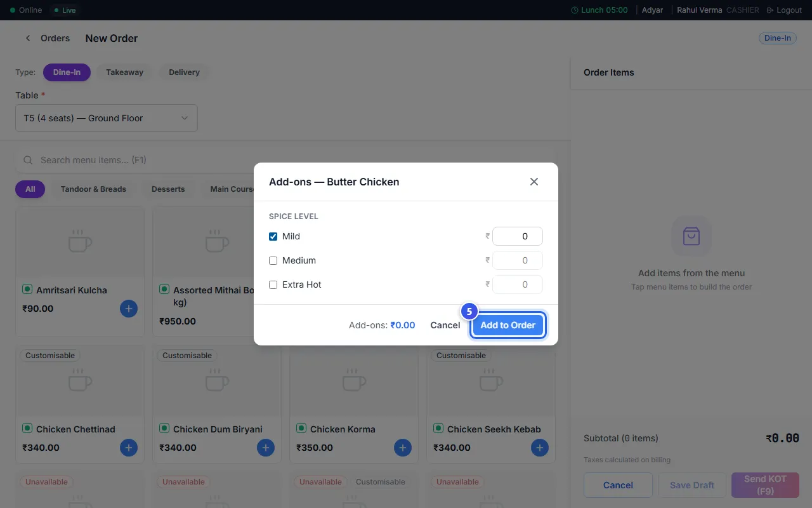Add Chicken Chettinad using plus icon
Image resolution: width=812 pixels, height=508 pixels.
pos(129,448)
